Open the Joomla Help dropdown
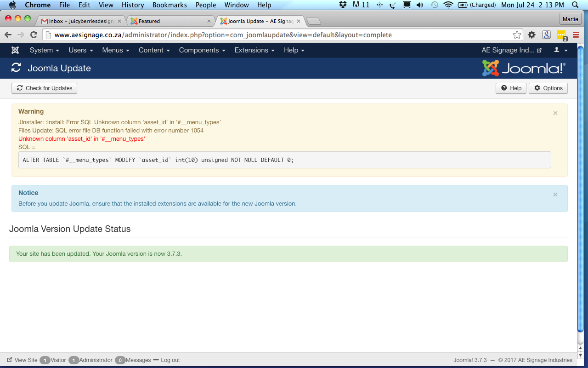 click(x=294, y=50)
